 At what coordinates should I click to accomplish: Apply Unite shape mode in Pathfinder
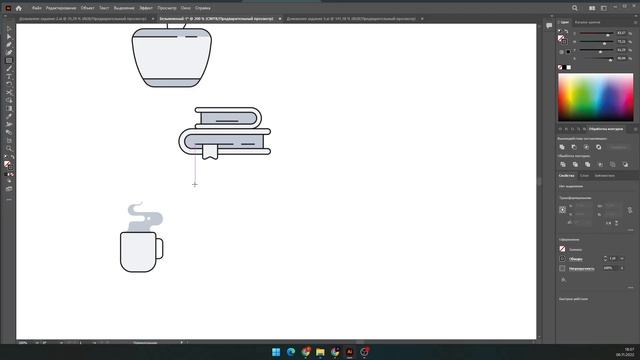562,147
